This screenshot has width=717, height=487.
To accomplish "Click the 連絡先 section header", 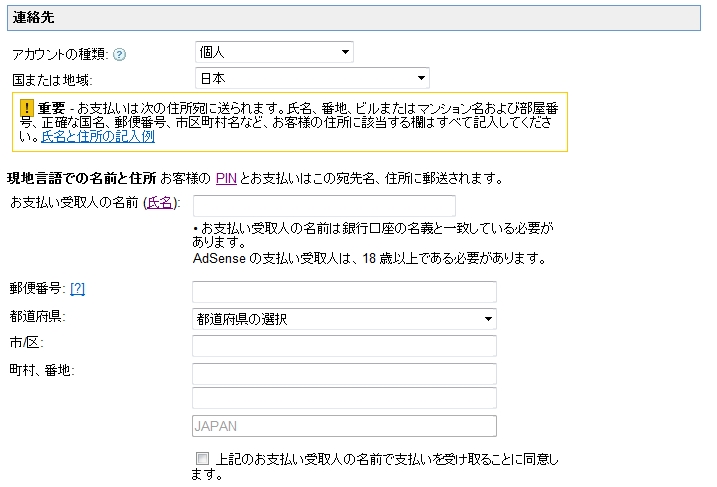I will tap(354, 18).
